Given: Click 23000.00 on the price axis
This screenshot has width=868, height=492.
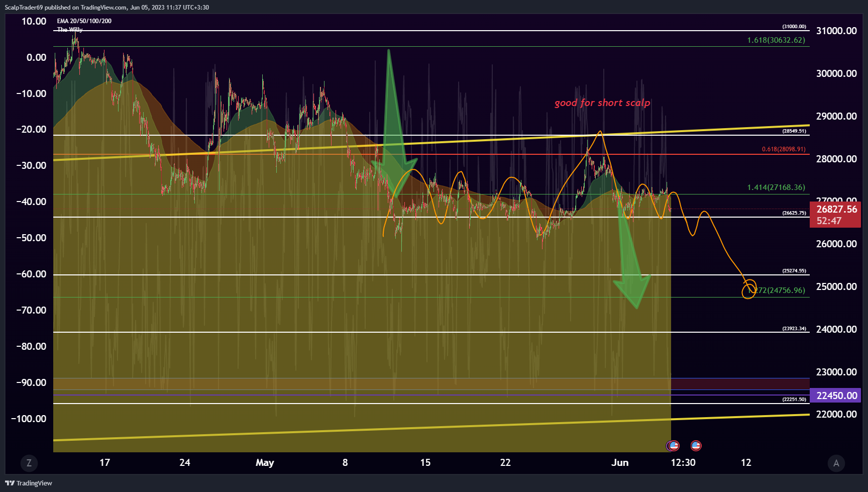Looking at the screenshot, I should (x=836, y=372).
